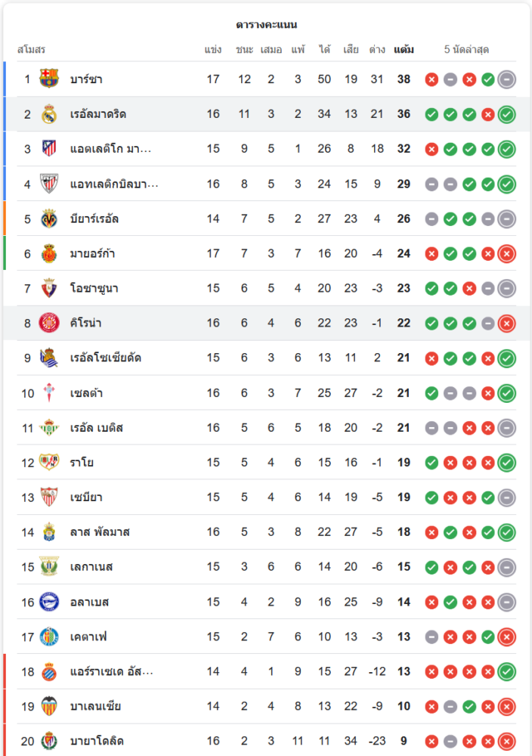Image resolution: width=532 pixels, height=756 pixels.
Task: Click the Girona club crest
Action: [x=49, y=323]
